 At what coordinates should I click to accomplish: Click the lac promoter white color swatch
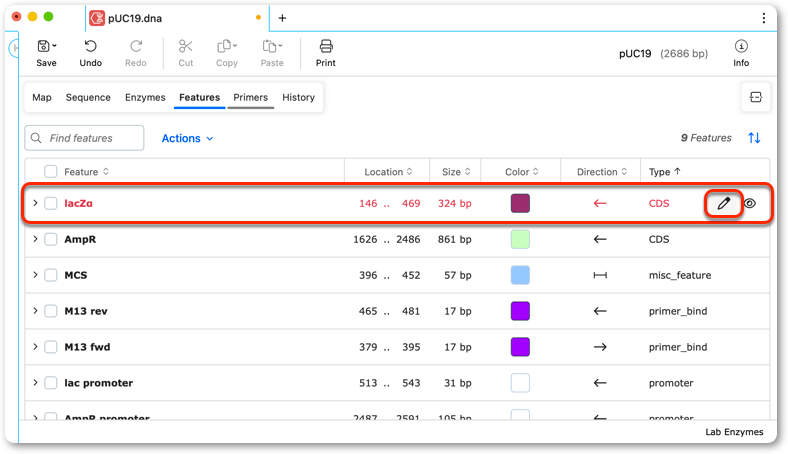[520, 383]
